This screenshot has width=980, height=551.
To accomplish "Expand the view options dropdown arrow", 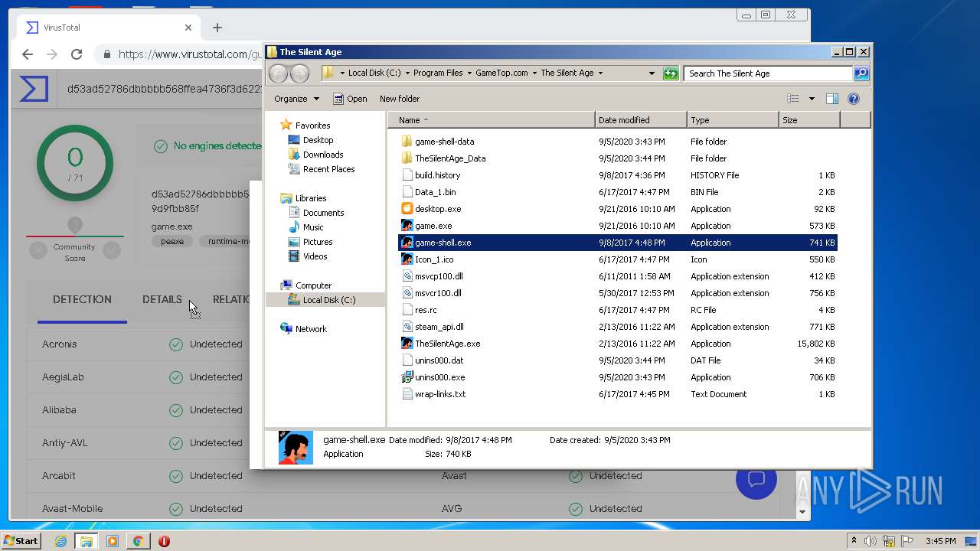I will (812, 99).
